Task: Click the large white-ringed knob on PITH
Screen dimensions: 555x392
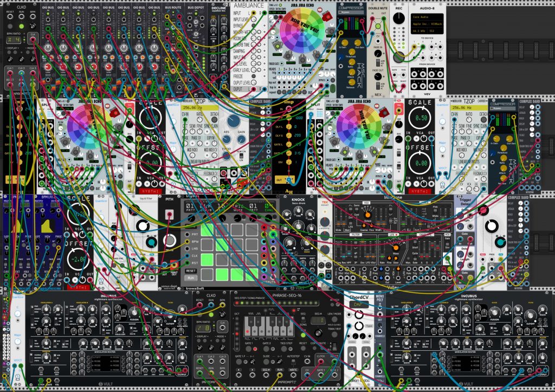Action: tap(170, 240)
